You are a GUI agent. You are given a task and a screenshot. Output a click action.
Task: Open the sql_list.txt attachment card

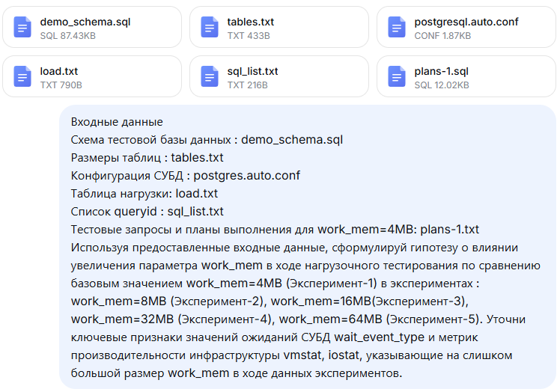pyautogui.click(x=279, y=76)
